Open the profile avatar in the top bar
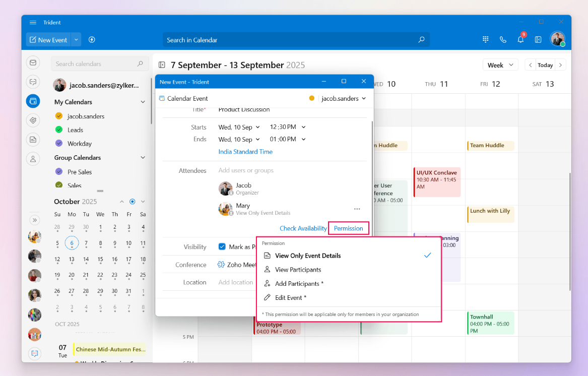Screen dimensions: 588x376 click(557, 39)
